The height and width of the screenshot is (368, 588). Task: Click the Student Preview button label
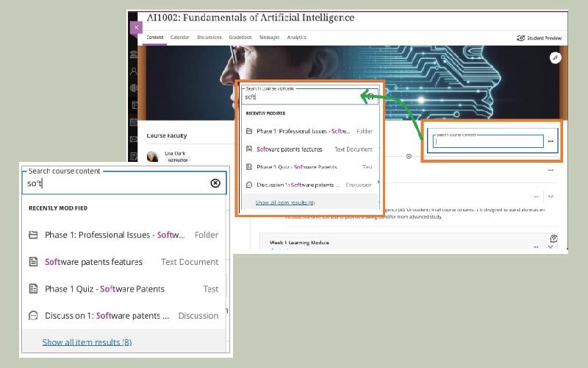coord(545,38)
